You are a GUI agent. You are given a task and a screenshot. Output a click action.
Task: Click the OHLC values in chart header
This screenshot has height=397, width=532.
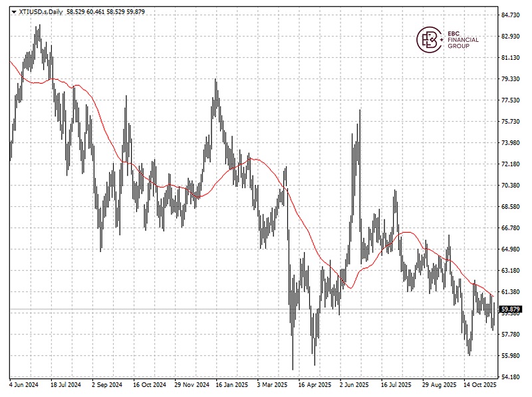tap(106, 11)
